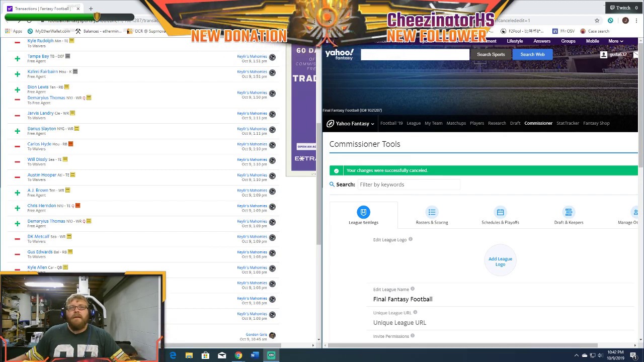
Task: Open the Gordon Girls team link
Action: coord(256,335)
